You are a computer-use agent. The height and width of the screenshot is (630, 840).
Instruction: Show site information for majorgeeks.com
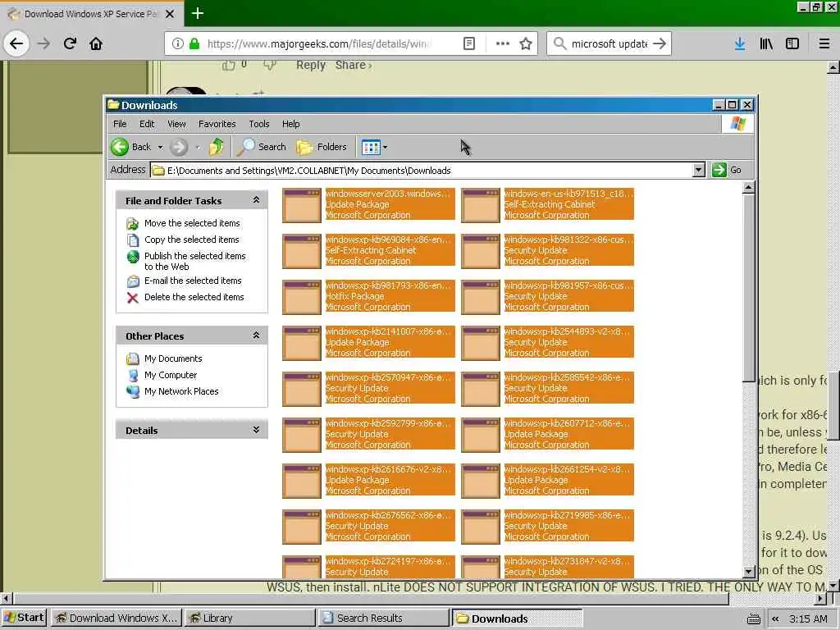tap(178, 43)
